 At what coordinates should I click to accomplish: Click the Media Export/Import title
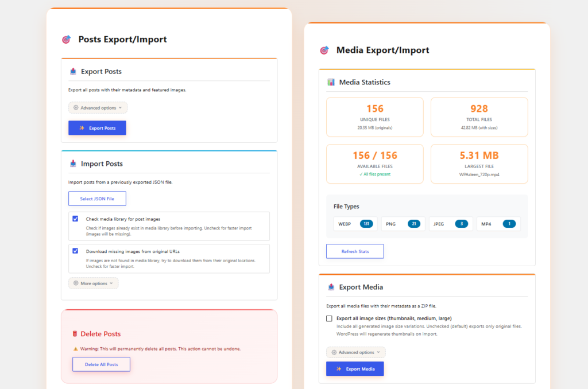click(382, 50)
